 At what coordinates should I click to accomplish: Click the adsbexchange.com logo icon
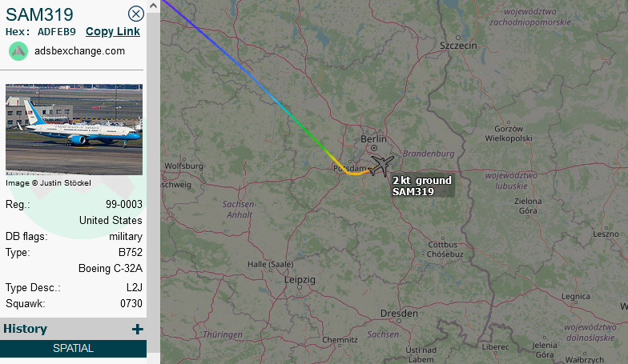click(x=18, y=51)
